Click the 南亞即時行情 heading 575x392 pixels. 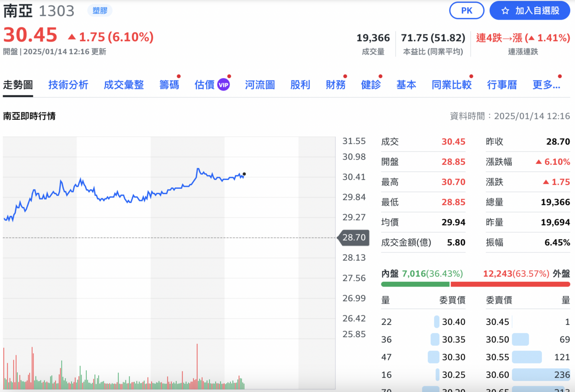[29, 116]
